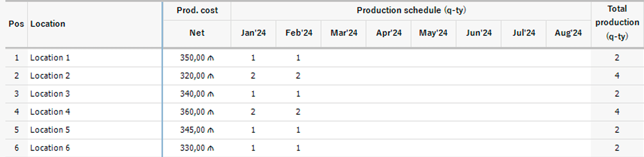Click Location 2 total production value
644x157 pixels.
pos(617,76)
